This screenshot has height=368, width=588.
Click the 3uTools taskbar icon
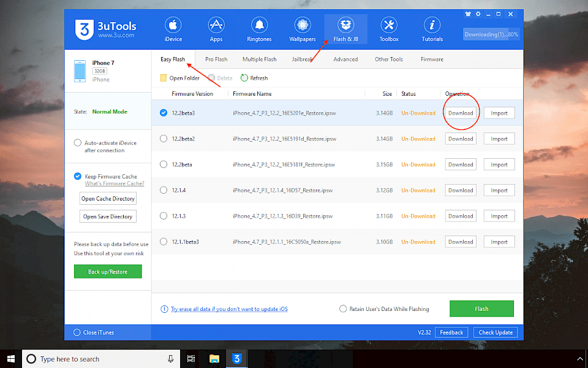(x=236, y=359)
